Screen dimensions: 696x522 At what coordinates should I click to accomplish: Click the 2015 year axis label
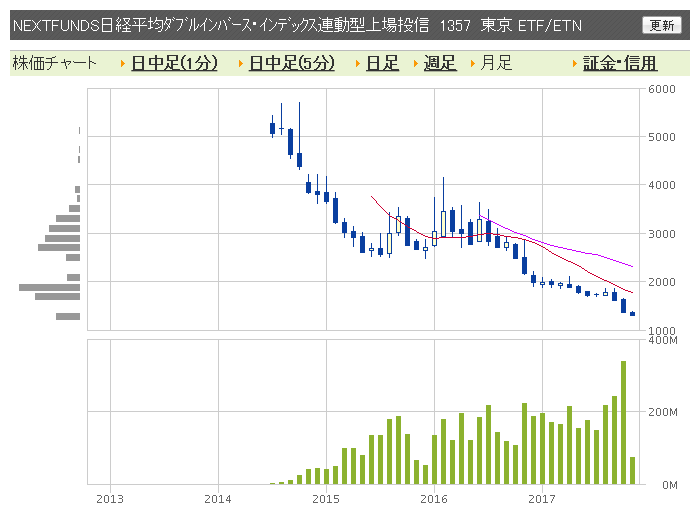(x=326, y=499)
